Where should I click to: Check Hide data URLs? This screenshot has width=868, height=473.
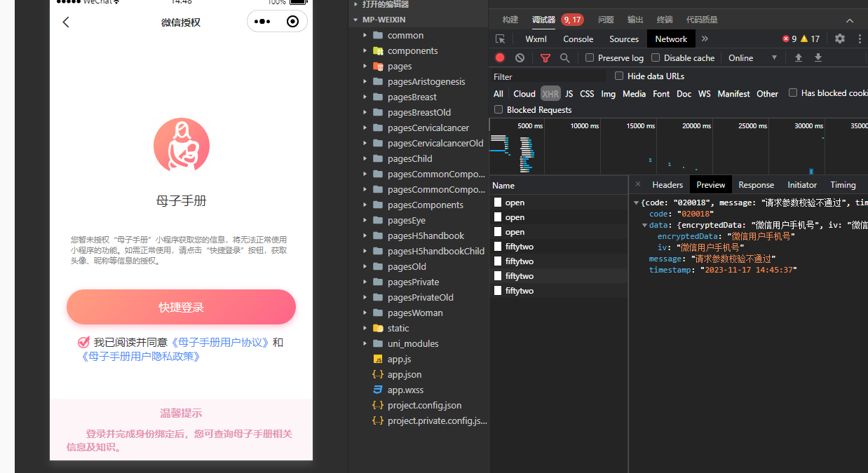pos(619,76)
